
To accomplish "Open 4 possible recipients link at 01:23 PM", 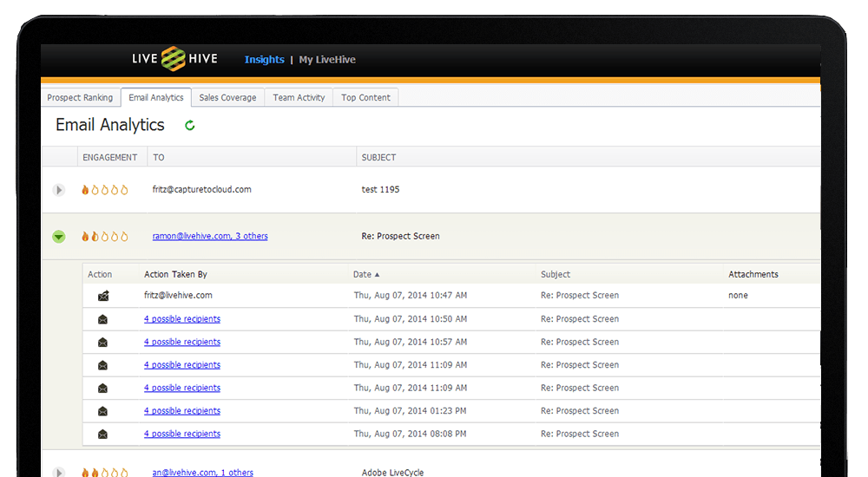I will (x=182, y=410).
